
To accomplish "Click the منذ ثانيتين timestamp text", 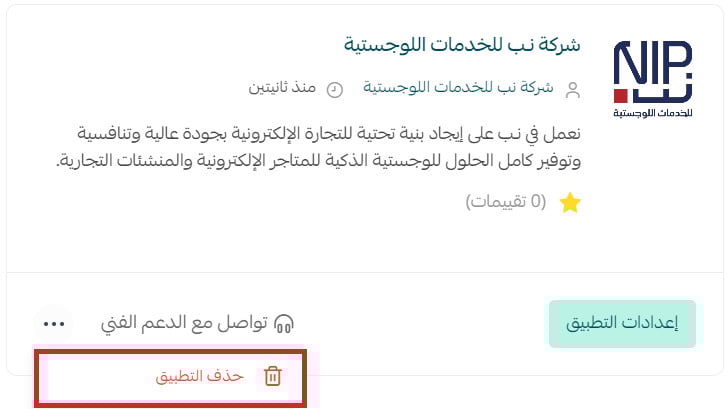I will [x=282, y=87].
